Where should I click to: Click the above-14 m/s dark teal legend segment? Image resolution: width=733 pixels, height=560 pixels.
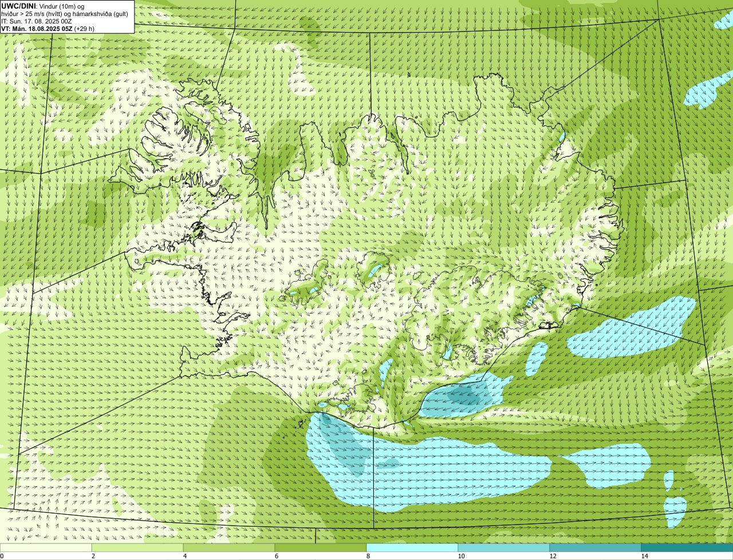[x=687, y=547]
